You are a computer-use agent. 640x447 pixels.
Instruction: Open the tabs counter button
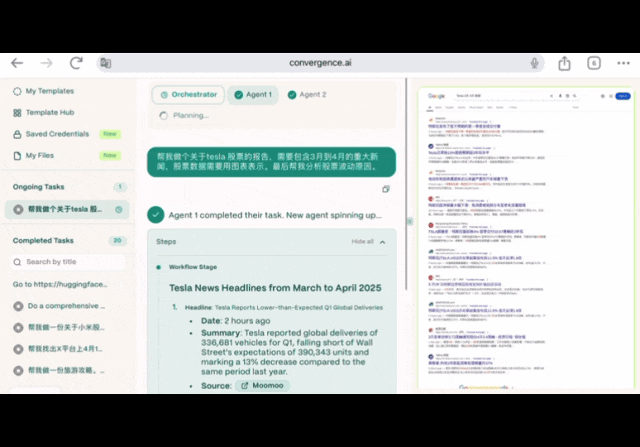point(594,63)
